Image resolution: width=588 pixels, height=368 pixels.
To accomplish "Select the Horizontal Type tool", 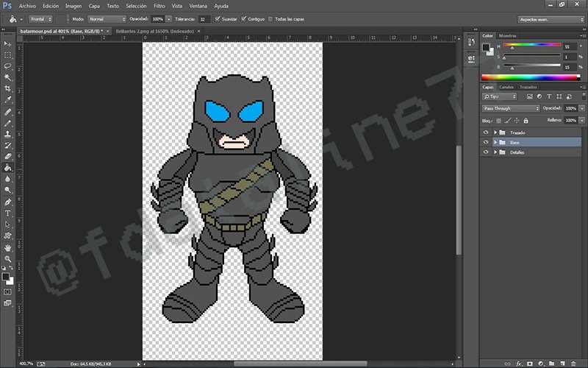I will [x=7, y=213].
